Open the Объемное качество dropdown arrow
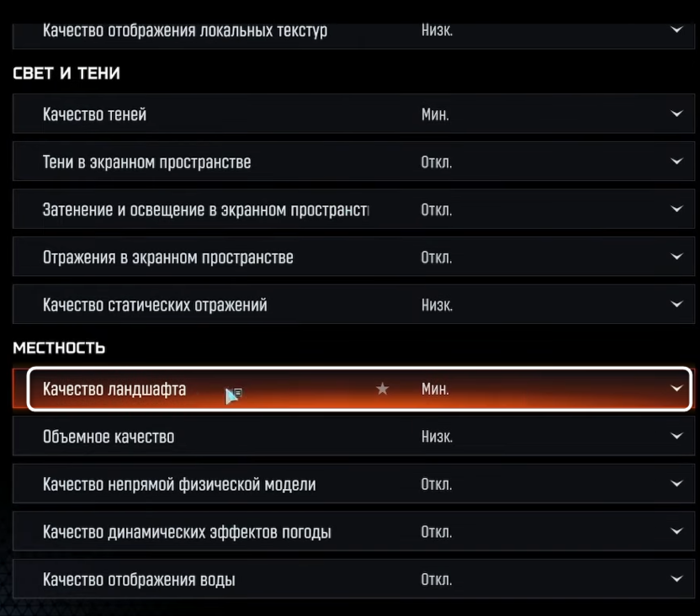700x616 pixels. click(x=677, y=437)
